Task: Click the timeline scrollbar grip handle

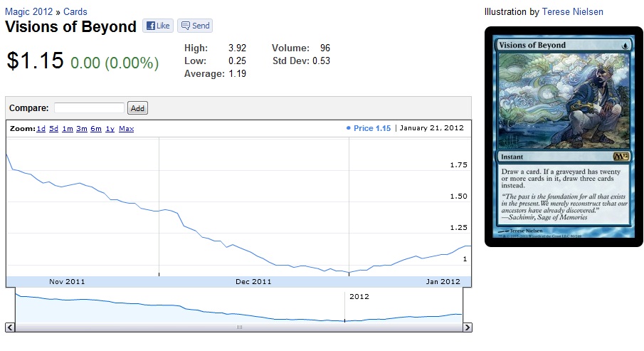Action: coord(239,328)
